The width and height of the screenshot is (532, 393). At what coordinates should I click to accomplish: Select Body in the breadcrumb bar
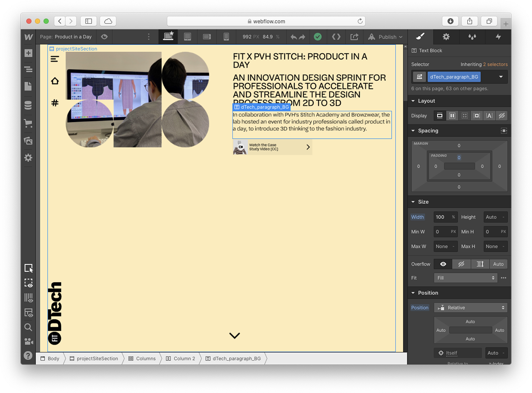50,359
